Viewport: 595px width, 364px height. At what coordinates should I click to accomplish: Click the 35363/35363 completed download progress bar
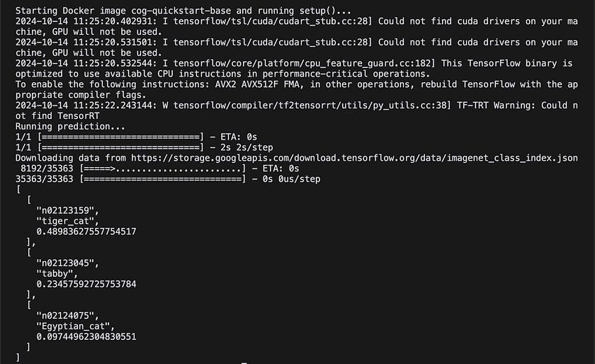pyautogui.click(x=168, y=179)
